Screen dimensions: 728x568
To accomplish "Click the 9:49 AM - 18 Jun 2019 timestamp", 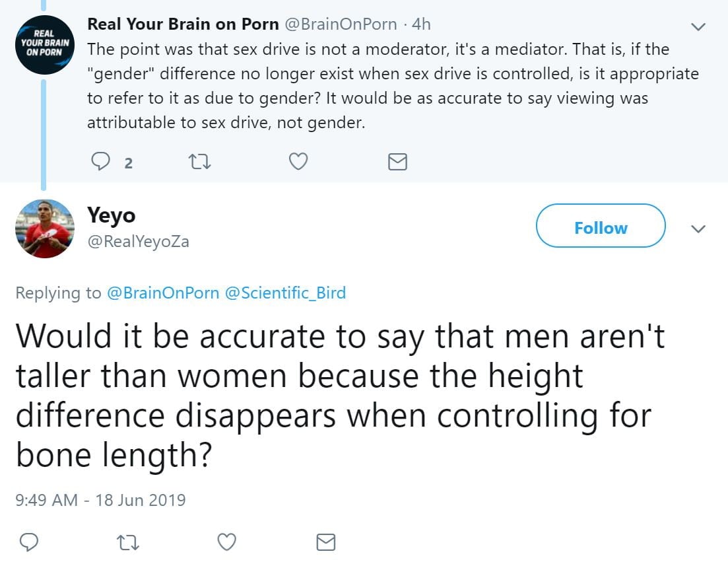I will point(100,500).
